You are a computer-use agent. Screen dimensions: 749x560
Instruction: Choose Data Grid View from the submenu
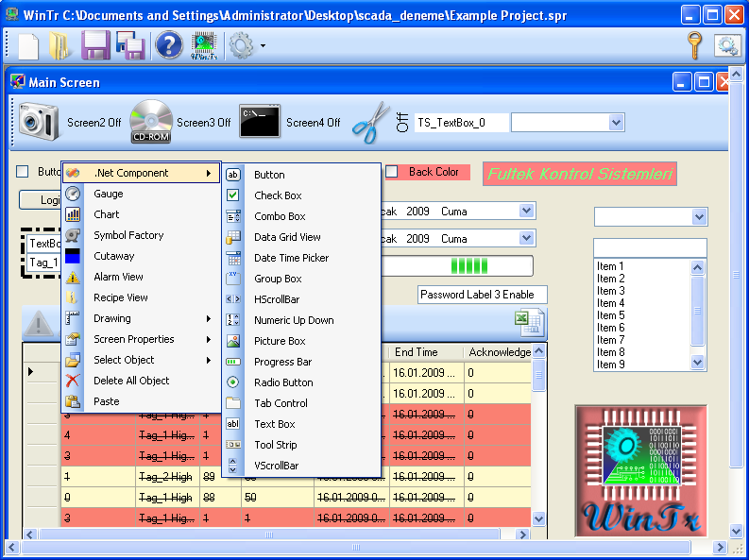pos(287,237)
